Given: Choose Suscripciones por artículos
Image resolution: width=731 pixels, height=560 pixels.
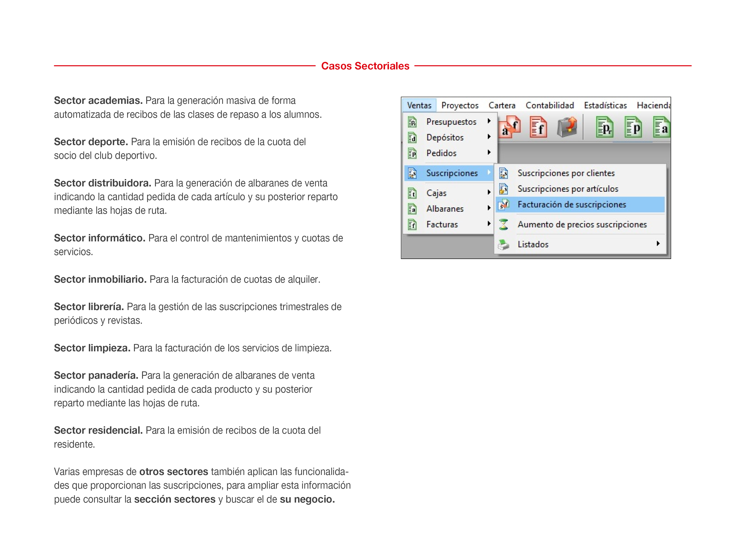Looking at the screenshot, I should pos(580,189).
